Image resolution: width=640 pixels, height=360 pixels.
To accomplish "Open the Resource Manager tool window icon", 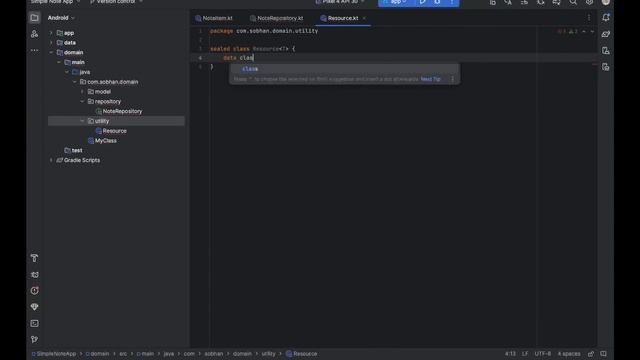I will [34, 34].
